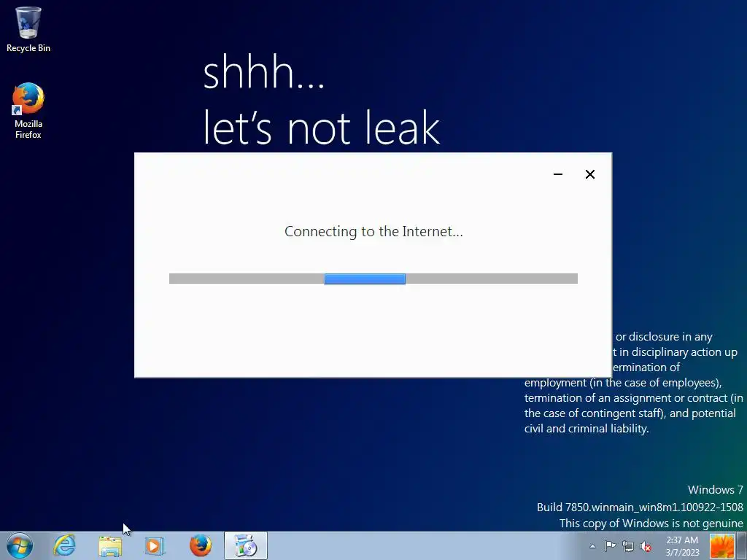Click the "Connecting to the Internet..." text
Image resolution: width=747 pixels, height=560 pixels.
[x=373, y=231]
